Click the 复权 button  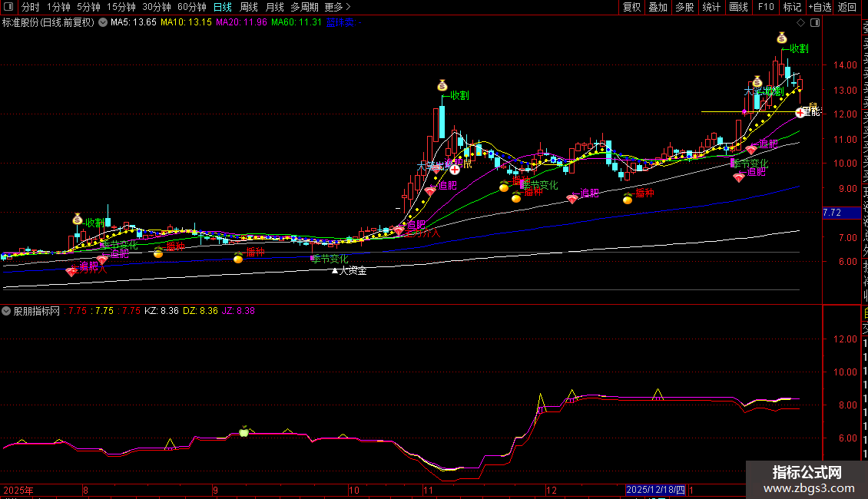(631, 7)
